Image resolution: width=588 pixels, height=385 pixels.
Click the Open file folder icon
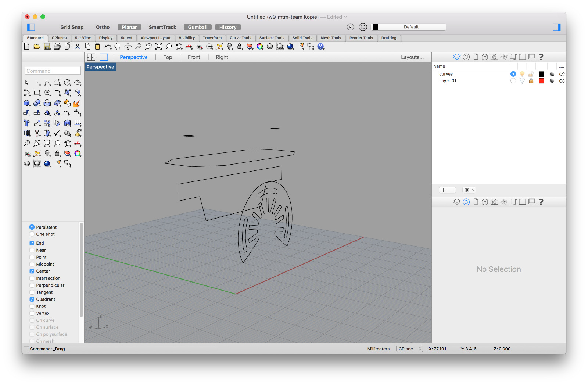[x=37, y=46]
